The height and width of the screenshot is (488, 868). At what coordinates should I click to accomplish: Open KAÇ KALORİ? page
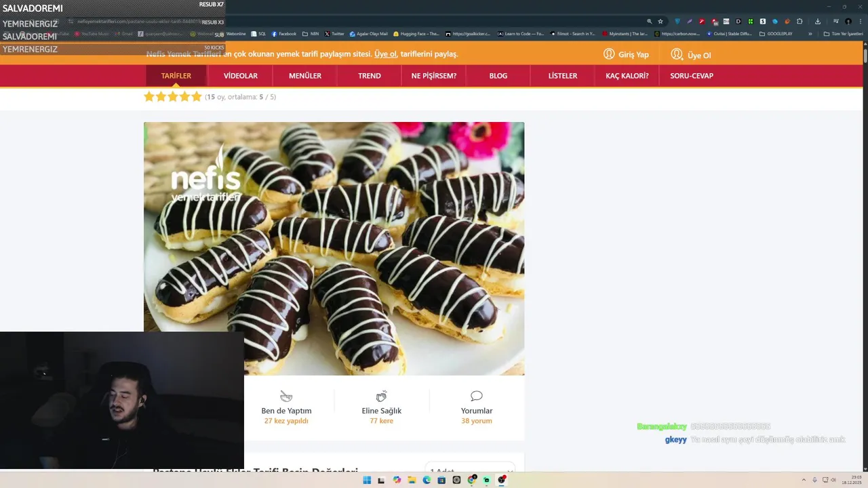(627, 76)
